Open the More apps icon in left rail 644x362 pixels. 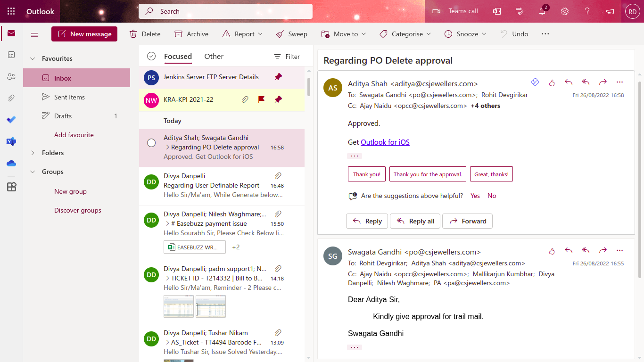pos(11,187)
